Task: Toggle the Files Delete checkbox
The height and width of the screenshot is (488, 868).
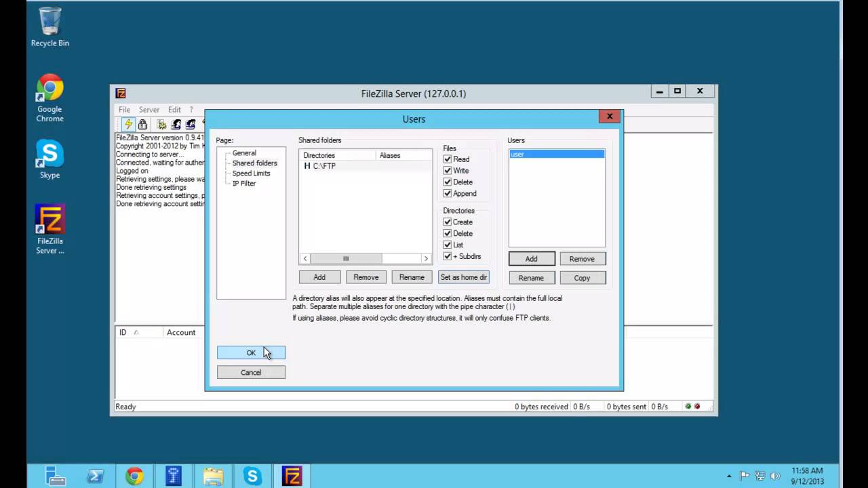Action: tap(448, 182)
